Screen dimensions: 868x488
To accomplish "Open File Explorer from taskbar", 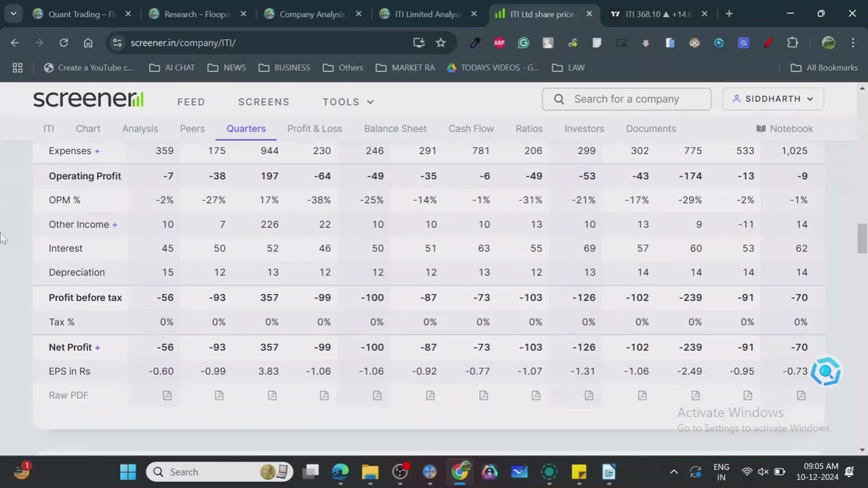I will 370,472.
